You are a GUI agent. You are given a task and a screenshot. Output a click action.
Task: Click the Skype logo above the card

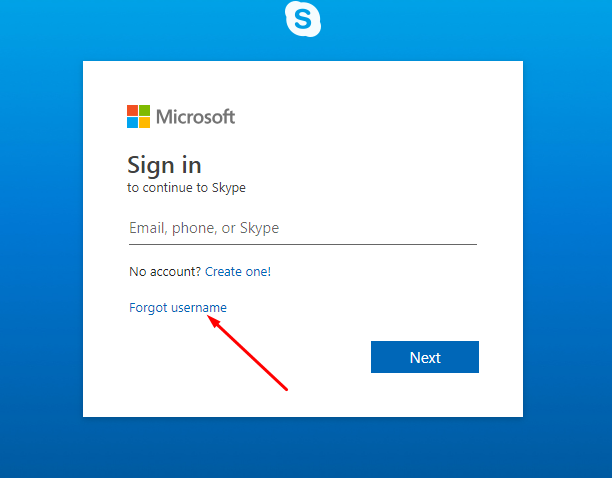coord(303,19)
